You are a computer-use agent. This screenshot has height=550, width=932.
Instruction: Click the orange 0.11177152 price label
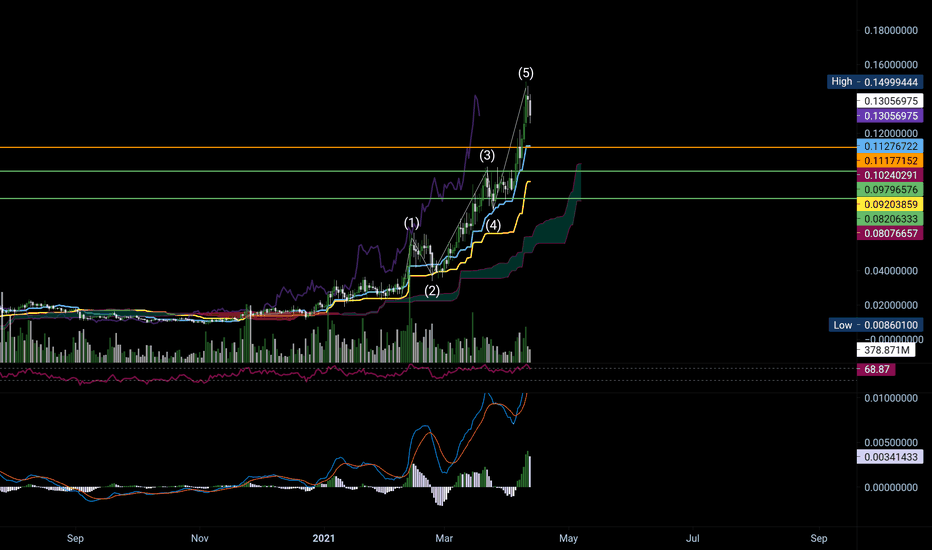(x=890, y=161)
